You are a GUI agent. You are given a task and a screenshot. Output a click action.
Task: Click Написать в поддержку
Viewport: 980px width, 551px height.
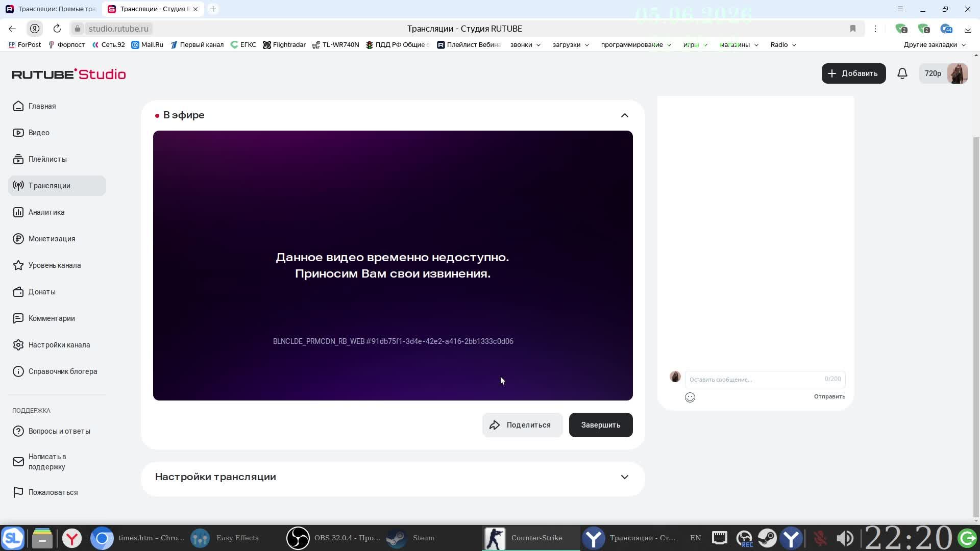tap(57, 462)
